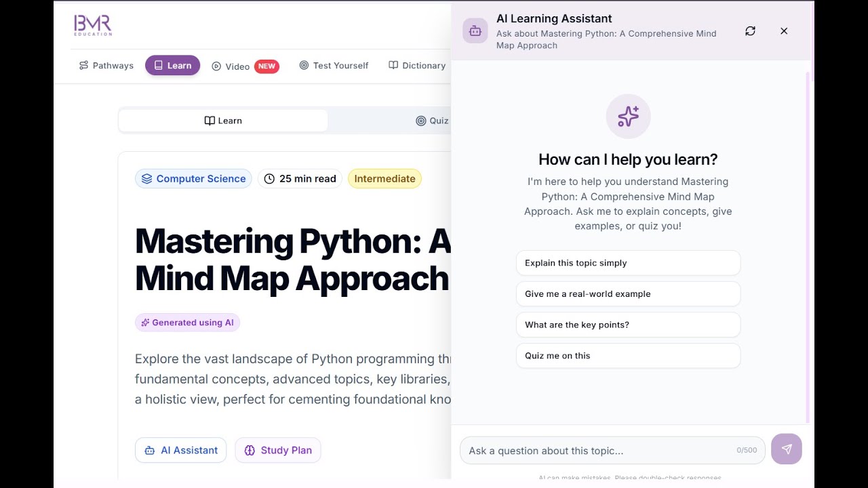Choose Give me a real-world example

pyautogui.click(x=628, y=294)
